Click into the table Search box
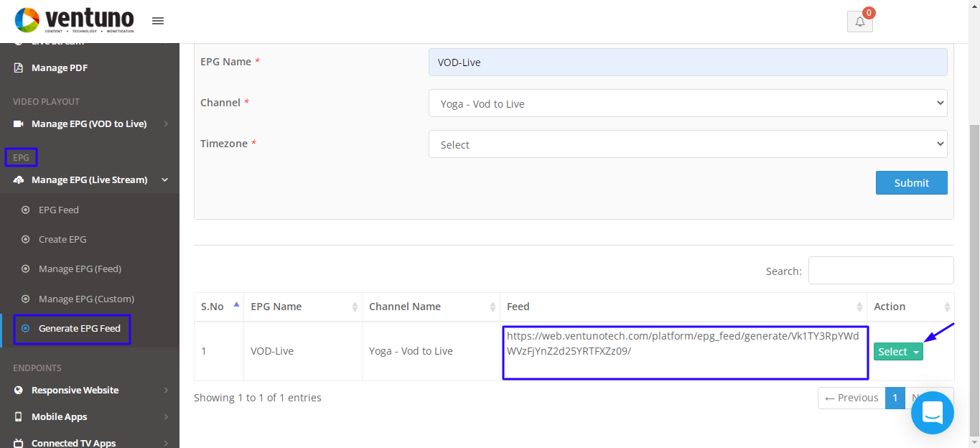 click(881, 271)
